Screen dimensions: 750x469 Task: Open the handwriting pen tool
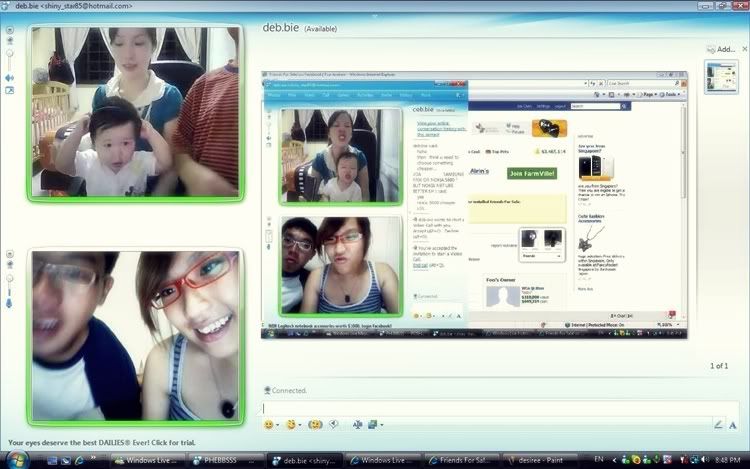pos(718,425)
